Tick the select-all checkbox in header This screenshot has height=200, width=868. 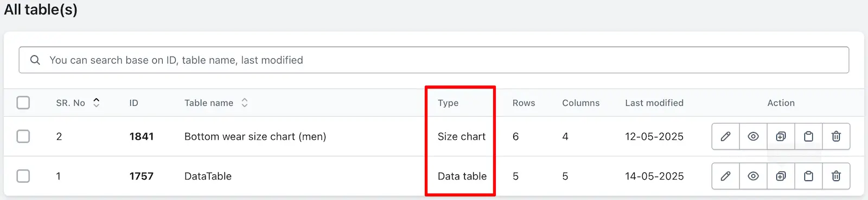23,103
